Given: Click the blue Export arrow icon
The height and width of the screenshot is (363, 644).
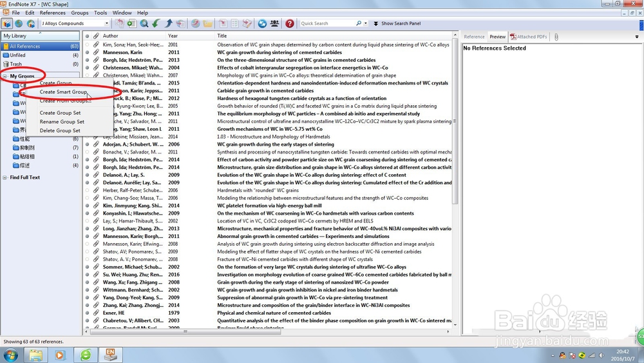Looking at the screenshot, I should tap(168, 23).
